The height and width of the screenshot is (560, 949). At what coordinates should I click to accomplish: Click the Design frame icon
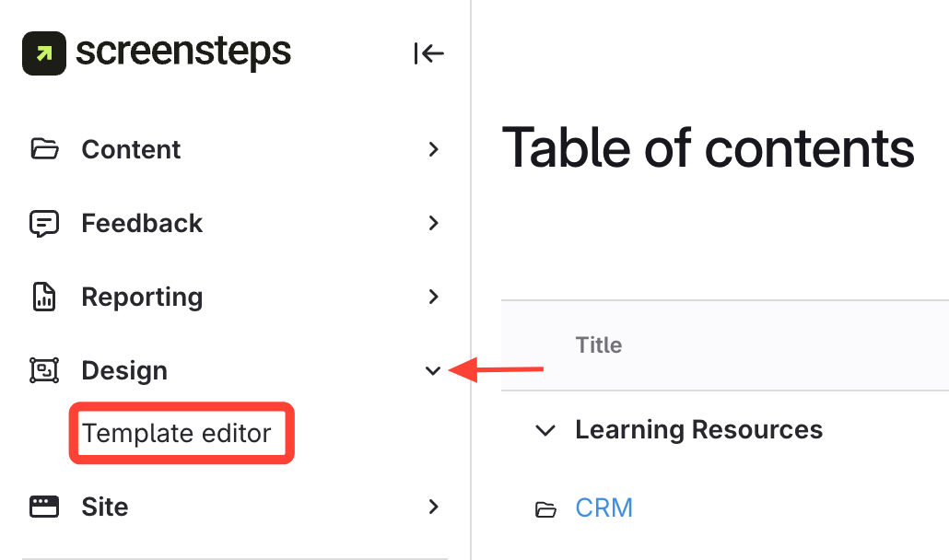(44, 370)
